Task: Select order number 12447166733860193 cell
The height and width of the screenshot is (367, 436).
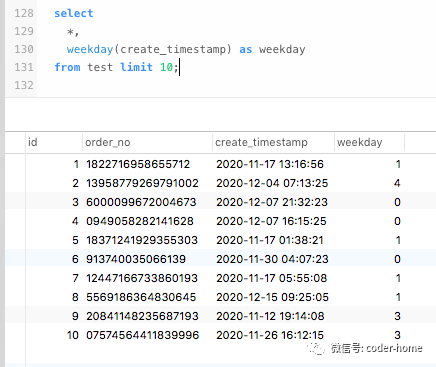Action: coord(142,278)
